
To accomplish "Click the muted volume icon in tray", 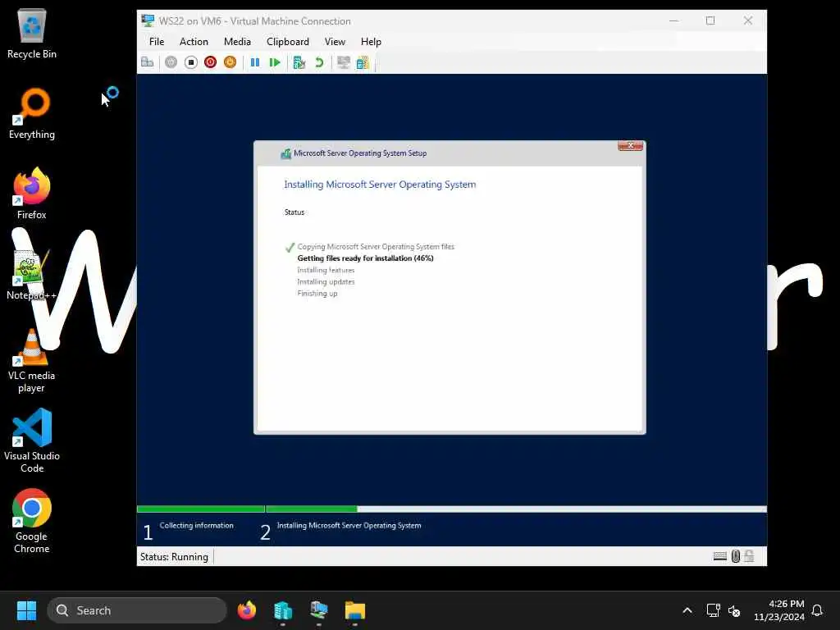I will 734,610.
